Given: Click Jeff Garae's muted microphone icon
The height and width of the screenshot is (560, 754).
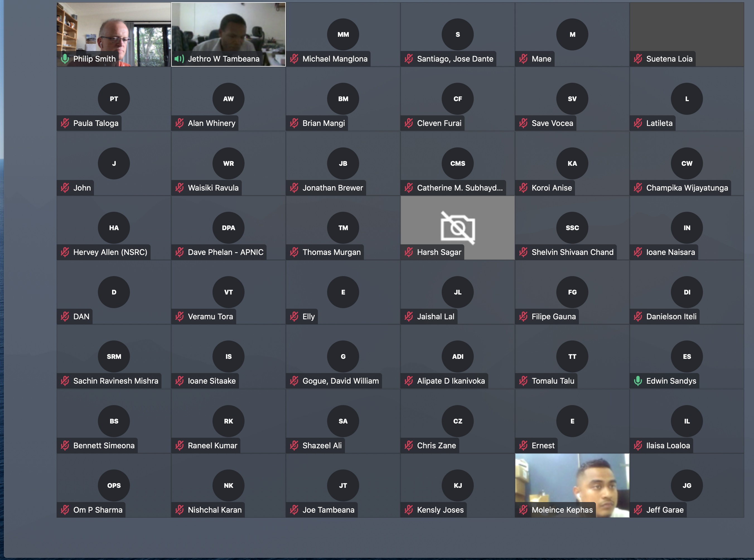Looking at the screenshot, I should coord(638,510).
